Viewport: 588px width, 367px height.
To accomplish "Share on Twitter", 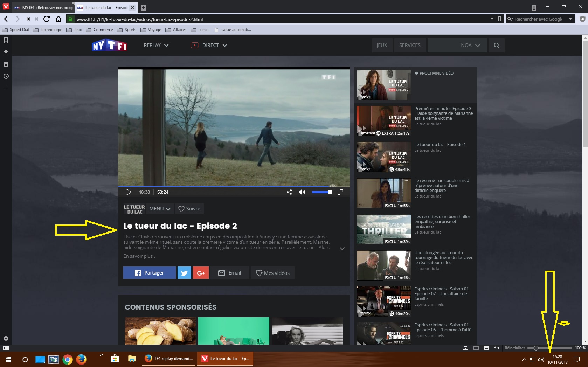I will pyautogui.click(x=184, y=273).
